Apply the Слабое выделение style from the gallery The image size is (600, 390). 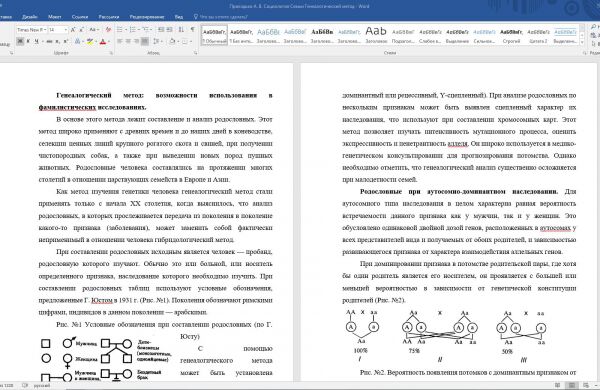click(x=430, y=35)
